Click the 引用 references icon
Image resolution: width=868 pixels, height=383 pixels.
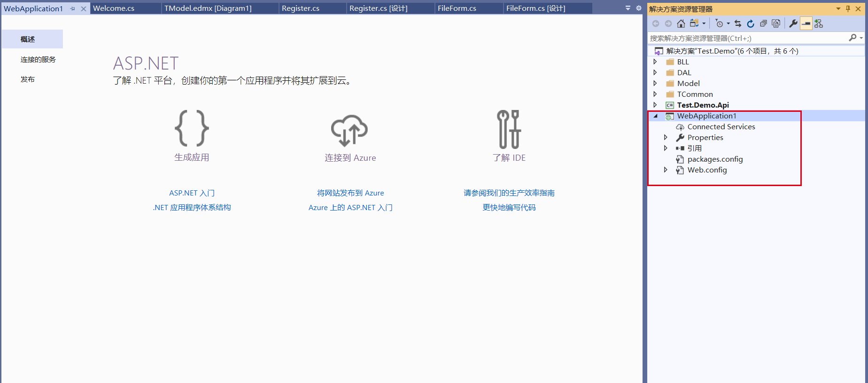pos(680,148)
